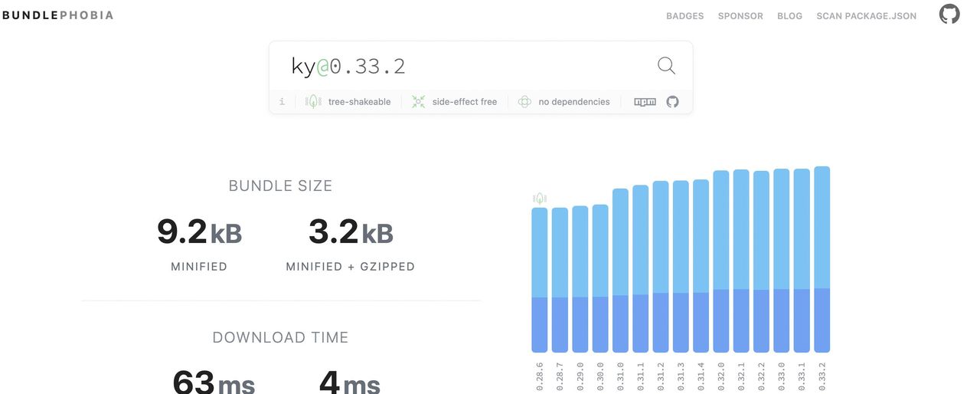Click the 4 ms download time value
The height and width of the screenshot is (394, 980).
coord(349,381)
